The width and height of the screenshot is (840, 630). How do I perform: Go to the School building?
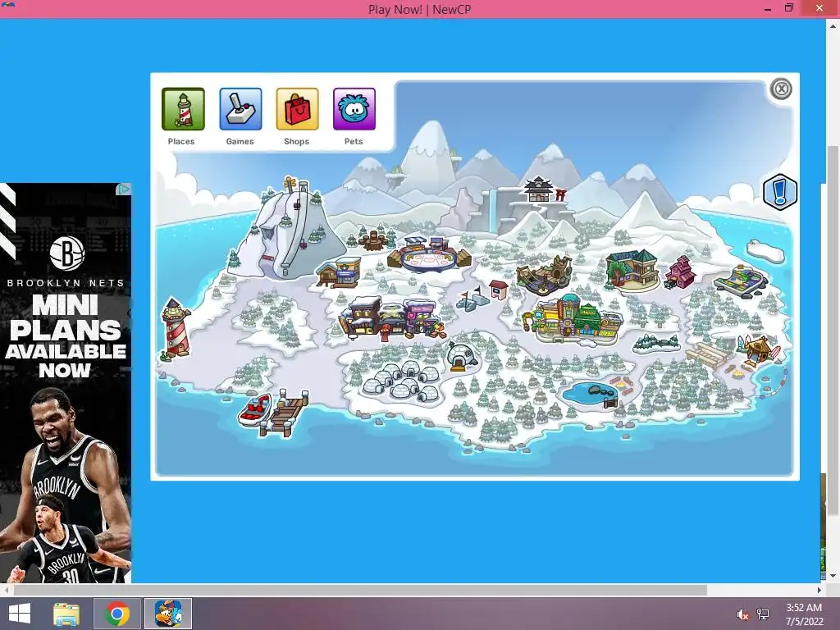pyautogui.click(x=632, y=269)
